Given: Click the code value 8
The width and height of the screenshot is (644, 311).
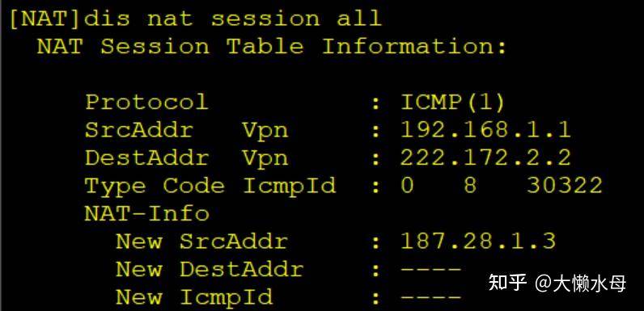Looking at the screenshot, I should click(x=469, y=186).
